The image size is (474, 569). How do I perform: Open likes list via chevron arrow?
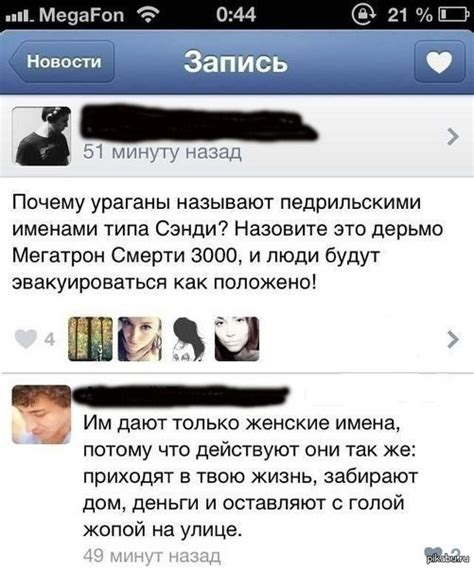coord(453,339)
